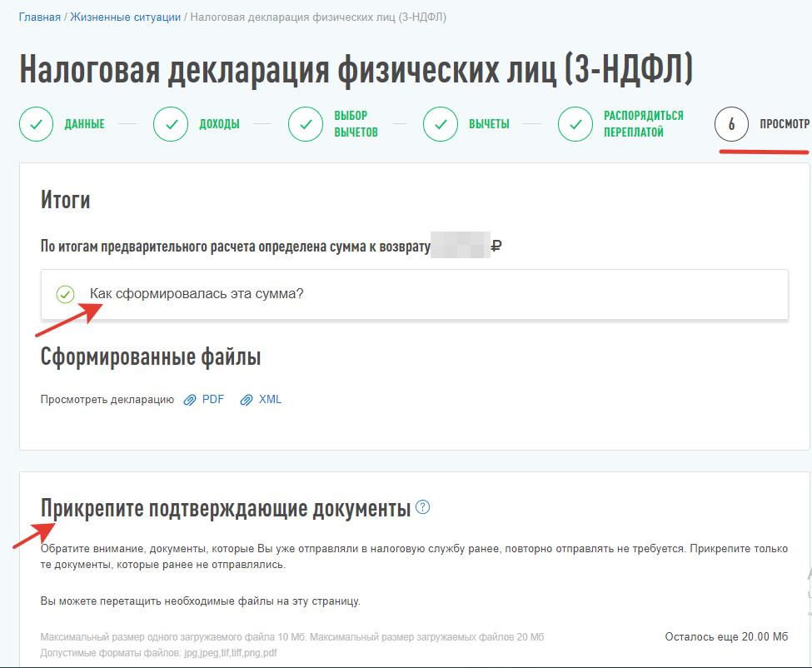Download the declaration XML file

tap(270, 399)
